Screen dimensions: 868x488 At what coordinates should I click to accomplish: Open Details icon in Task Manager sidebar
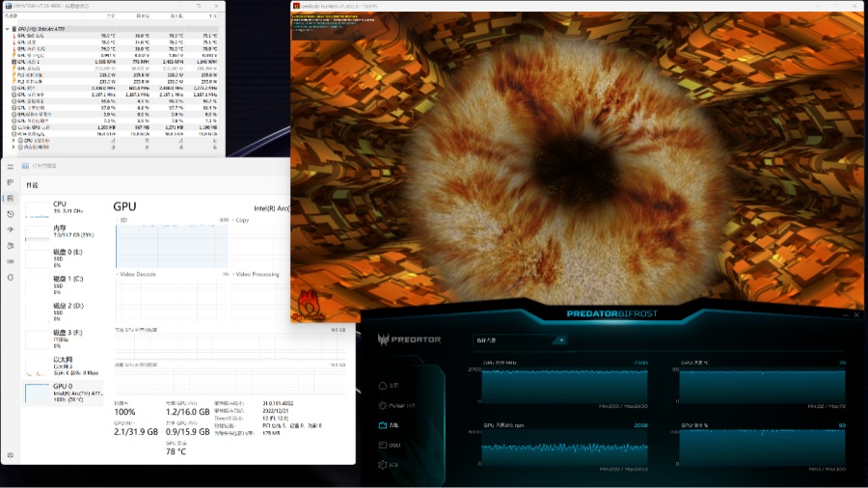(x=10, y=261)
